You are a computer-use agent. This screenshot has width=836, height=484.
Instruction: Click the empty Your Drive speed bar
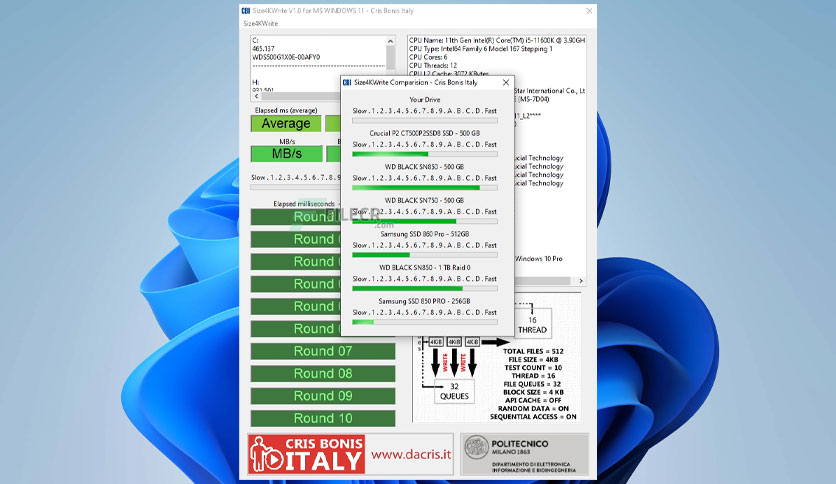[425, 121]
